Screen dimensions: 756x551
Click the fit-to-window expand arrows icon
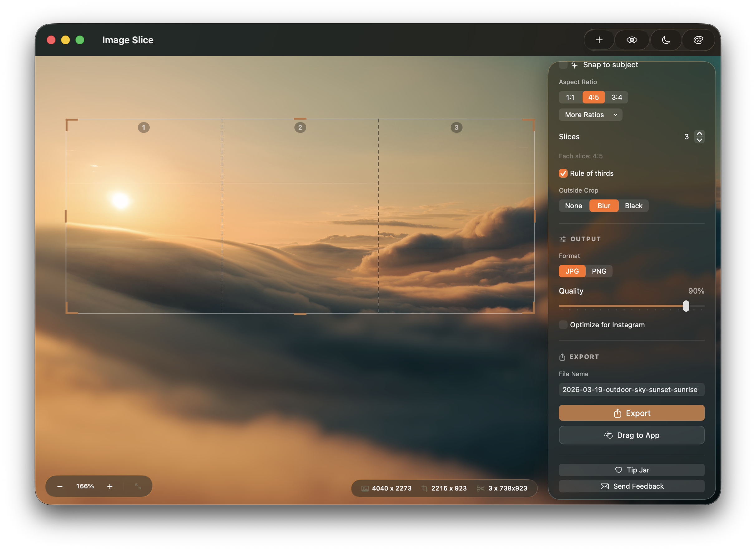coord(138,486)
